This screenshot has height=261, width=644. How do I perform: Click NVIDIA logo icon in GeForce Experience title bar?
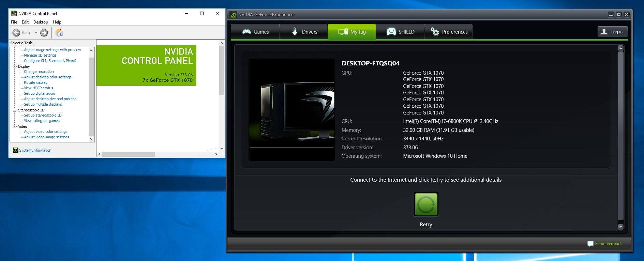[x=233, y=15]
